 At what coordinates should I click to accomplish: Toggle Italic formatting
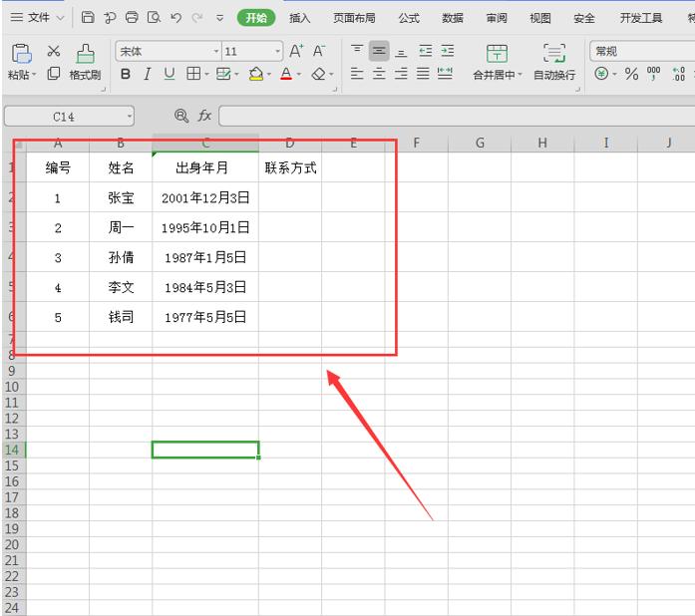(x=148, y=74)
